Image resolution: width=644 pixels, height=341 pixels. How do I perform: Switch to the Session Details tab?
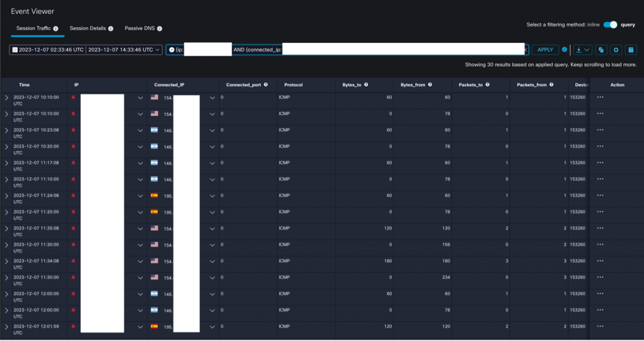(x=87, y=28)
